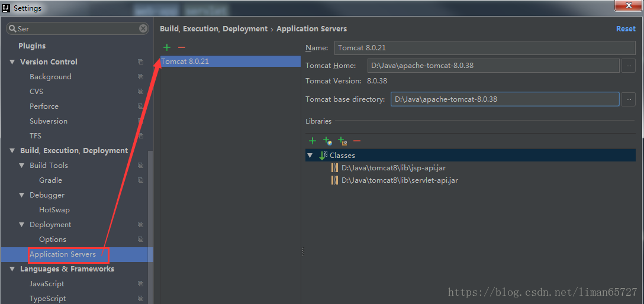The image size is (644, 304).
Task: Click the Reset link
Action: coord(626,29)
